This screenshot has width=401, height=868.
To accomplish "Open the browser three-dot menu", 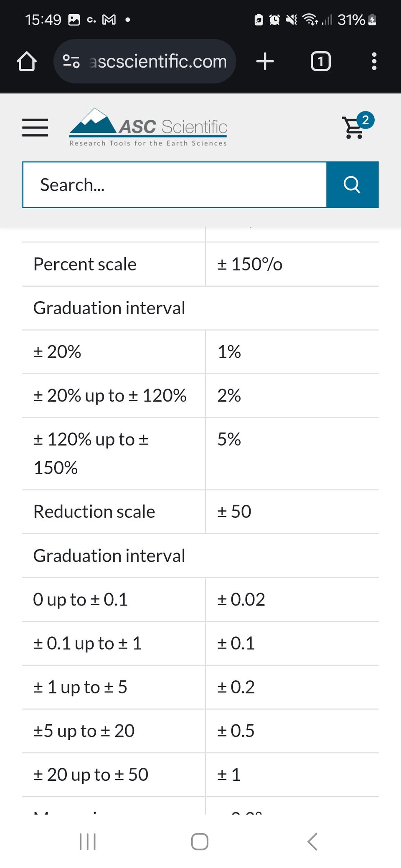I will [374, 61].
